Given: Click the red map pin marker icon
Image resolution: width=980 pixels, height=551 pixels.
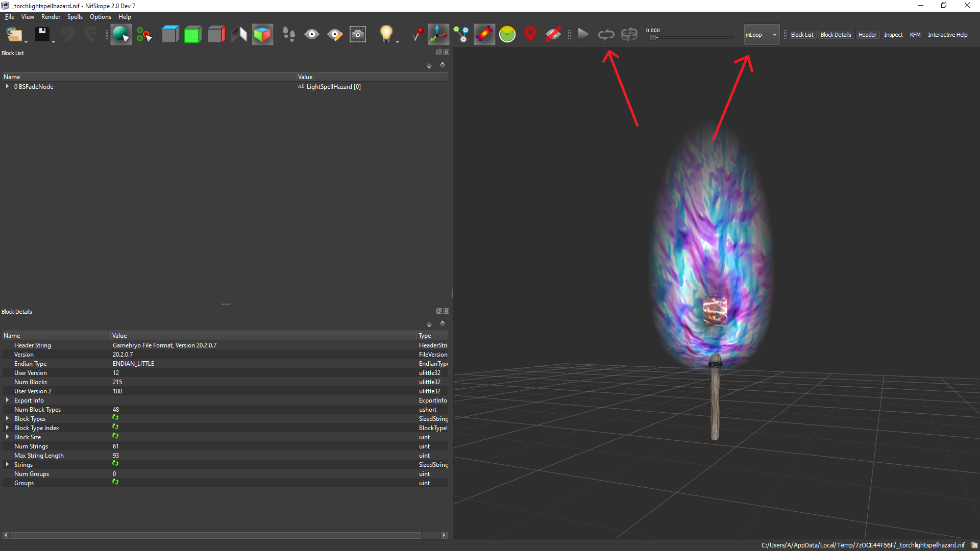Looking at the screenshot, I should [x=530, y=35].
